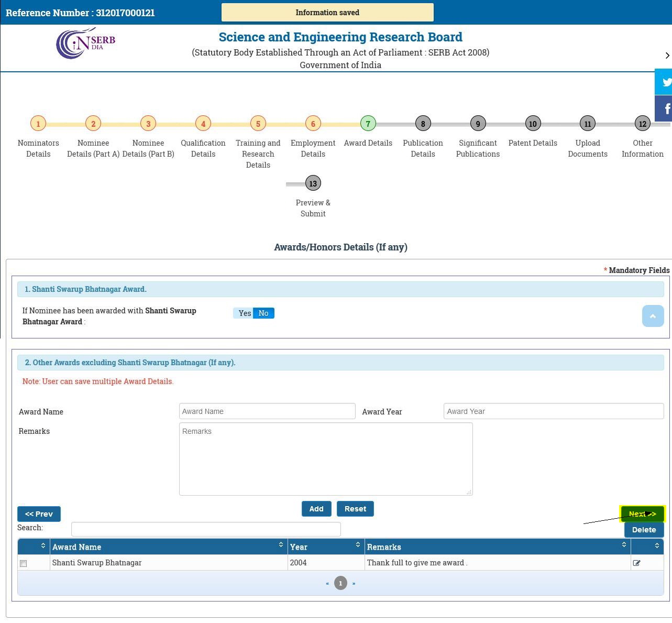This screenshot has width=672, height=623.
Task: Tick the Shanti Swarup Bhatnagar row checkbox
Action: [x=23, y=563]
